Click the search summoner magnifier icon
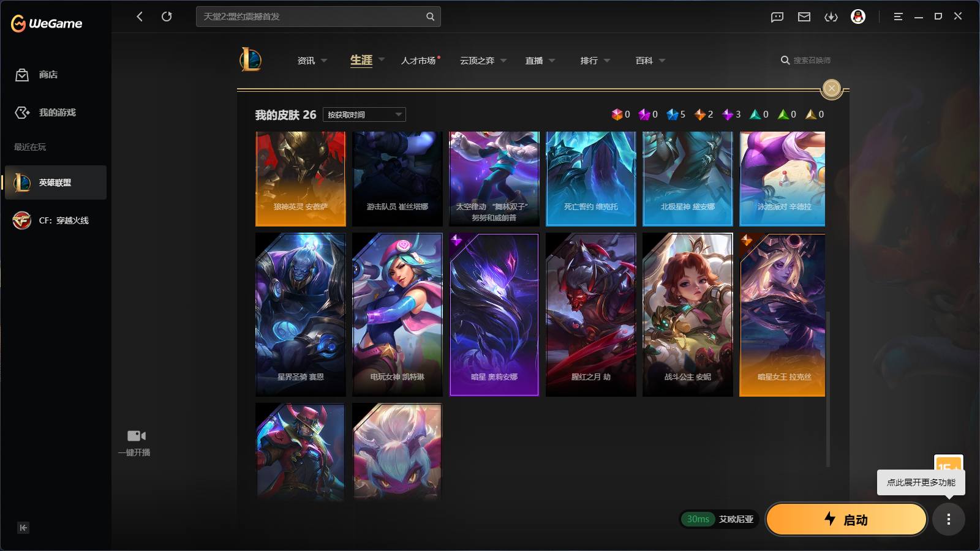 point(785,60)
